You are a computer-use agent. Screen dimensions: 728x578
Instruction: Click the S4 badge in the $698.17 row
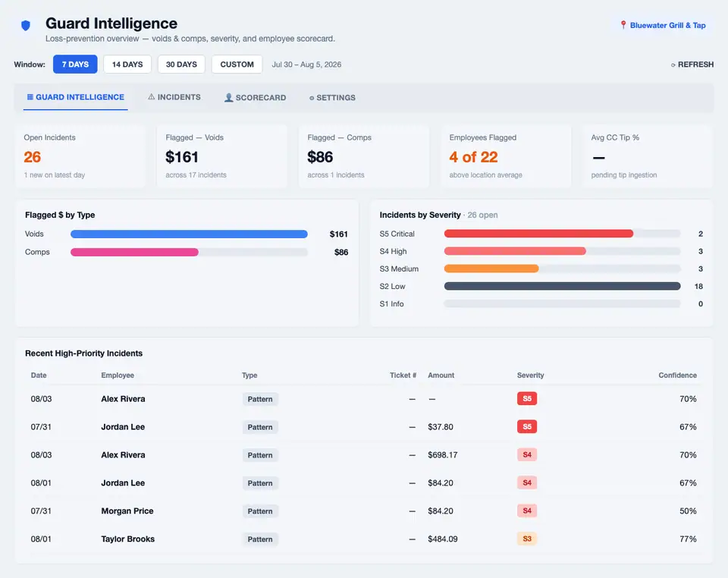(527, 454)
